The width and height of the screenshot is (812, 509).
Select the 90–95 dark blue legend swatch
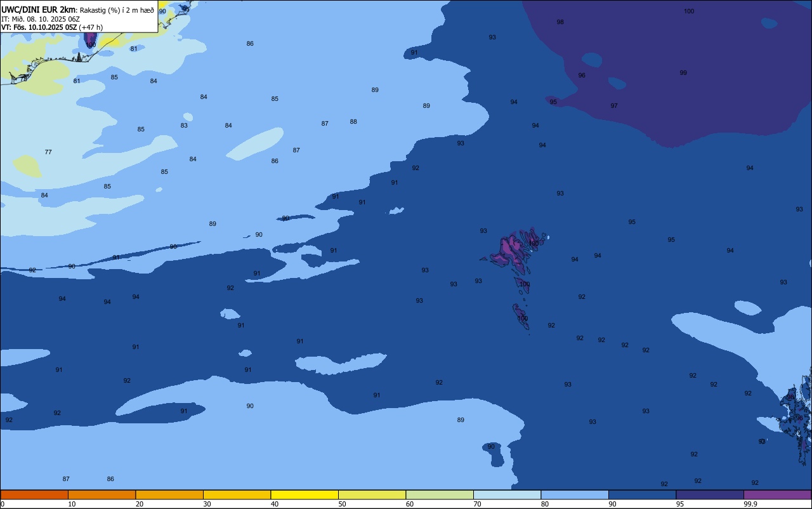click(x=642, y=494)
